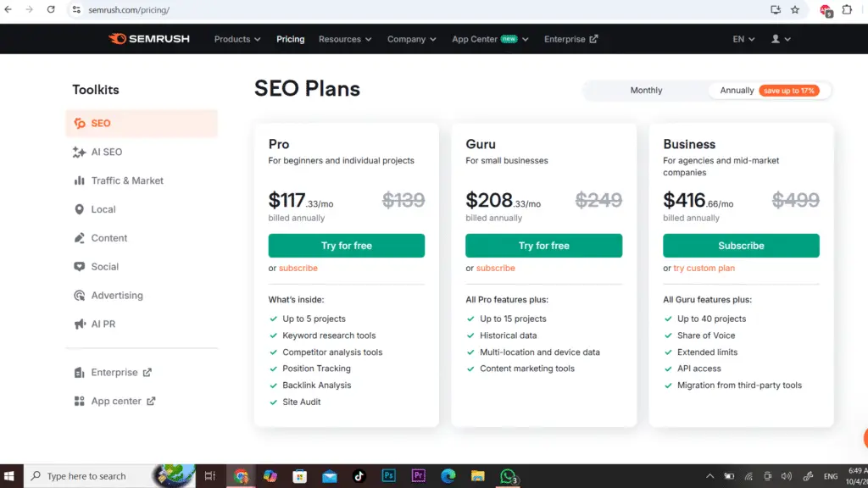The image size is (868, 488).
Task: Expand the Resources dropdown
Action: (345, 39)
